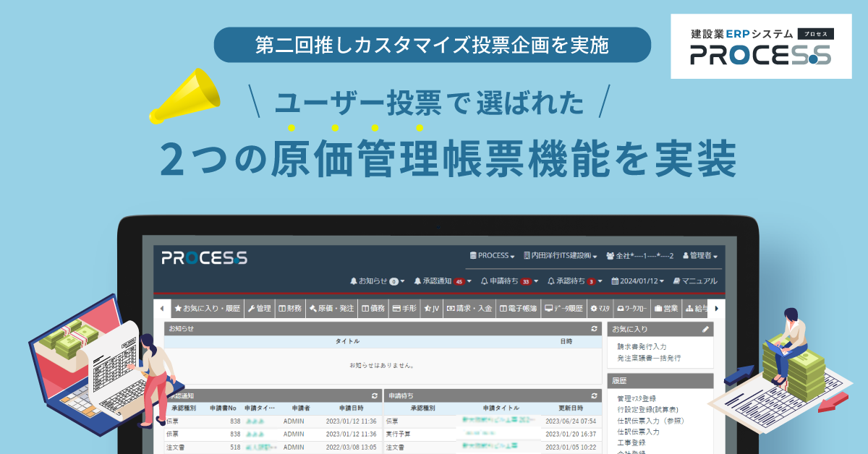Open the マスタ gear tab

coord(600,308)
